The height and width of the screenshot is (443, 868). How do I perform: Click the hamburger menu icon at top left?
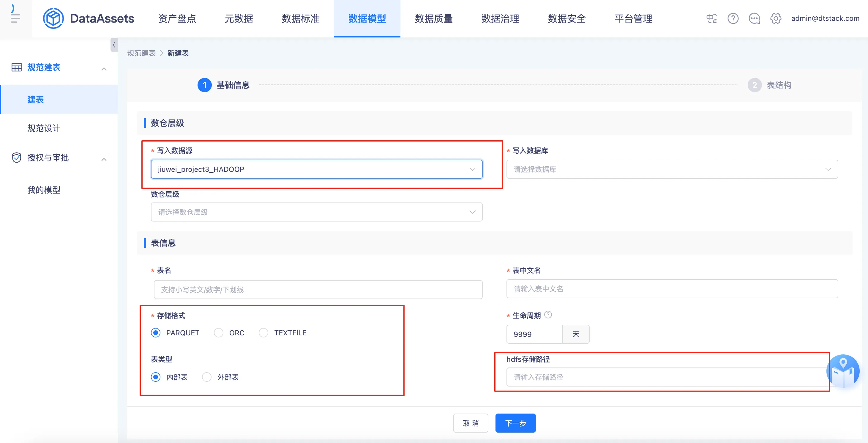click(15, 18)
